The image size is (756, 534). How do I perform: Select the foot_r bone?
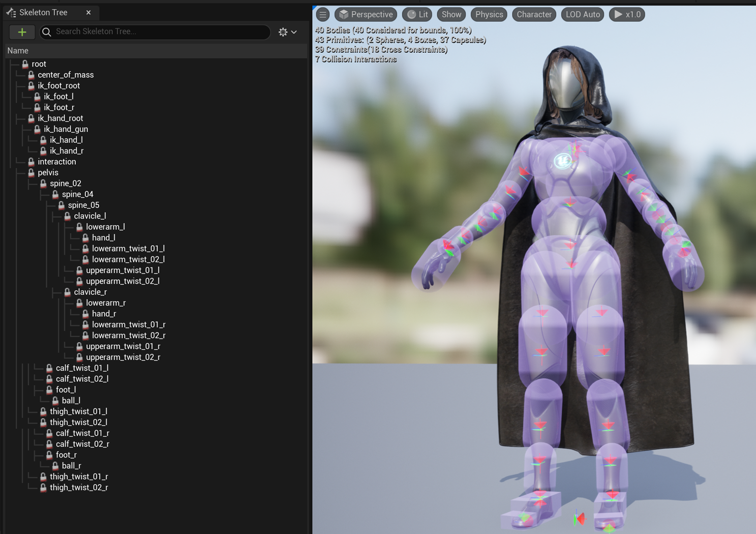click(x=66, y=455)
